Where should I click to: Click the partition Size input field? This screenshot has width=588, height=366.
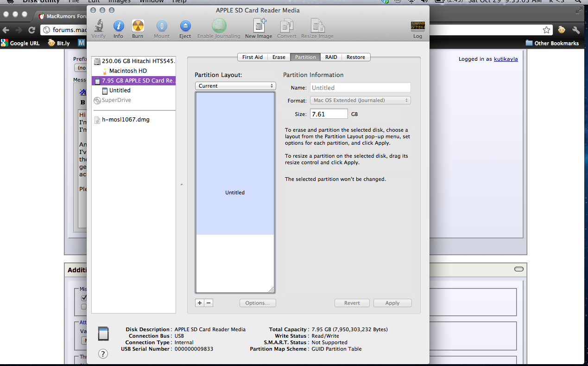pos(329,114)
